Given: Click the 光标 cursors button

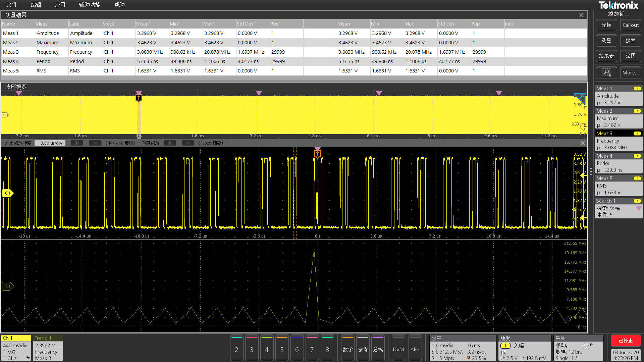Looking at the screenshot, I should (x=606, y=25).
